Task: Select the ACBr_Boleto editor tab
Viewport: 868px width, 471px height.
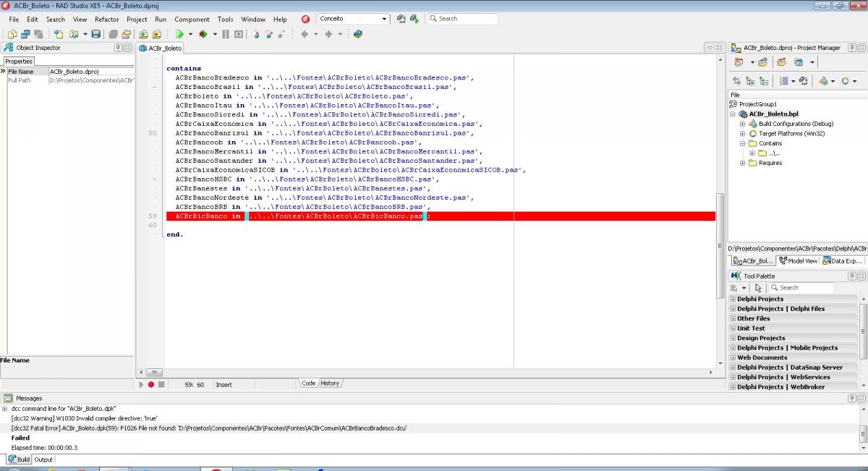Action: [x=161, y=48]
